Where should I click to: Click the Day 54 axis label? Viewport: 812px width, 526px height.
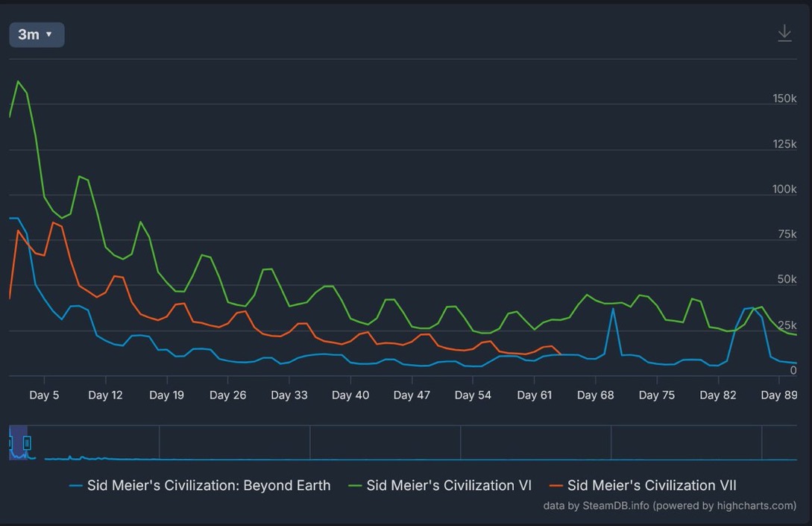(473, 395)
